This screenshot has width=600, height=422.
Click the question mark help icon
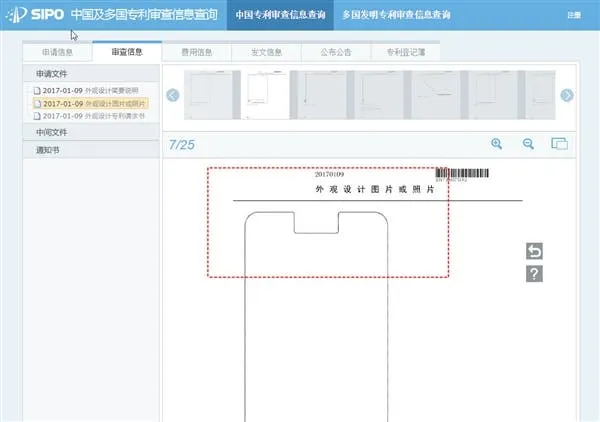pyautogui.click(x=534, y=274)
